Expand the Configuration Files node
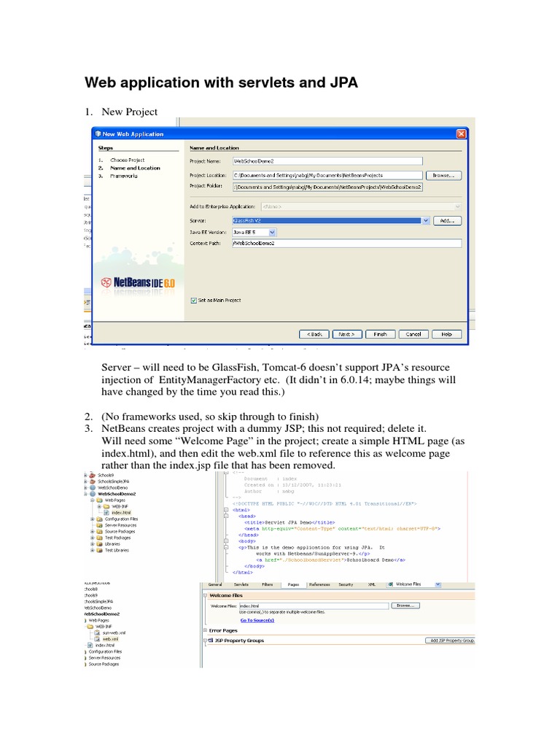This screenshot has width=560, height=747. 93,519
